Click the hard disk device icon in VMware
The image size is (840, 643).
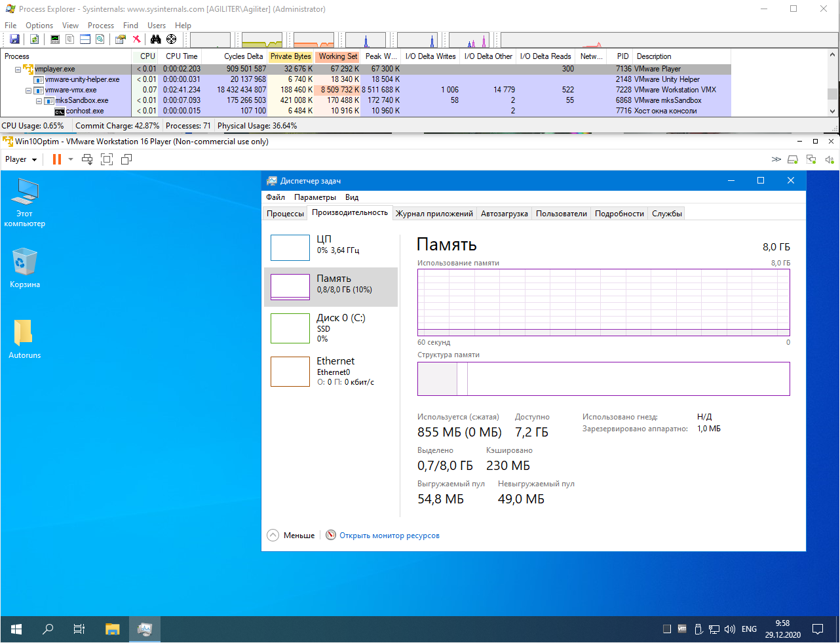pyautogui.click(x=793, y=159)
